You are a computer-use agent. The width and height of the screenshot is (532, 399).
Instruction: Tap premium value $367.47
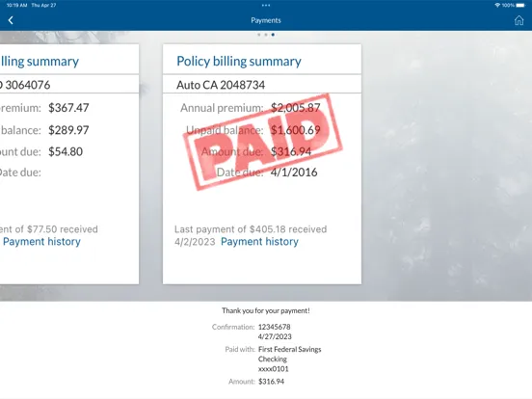point(68,108)
